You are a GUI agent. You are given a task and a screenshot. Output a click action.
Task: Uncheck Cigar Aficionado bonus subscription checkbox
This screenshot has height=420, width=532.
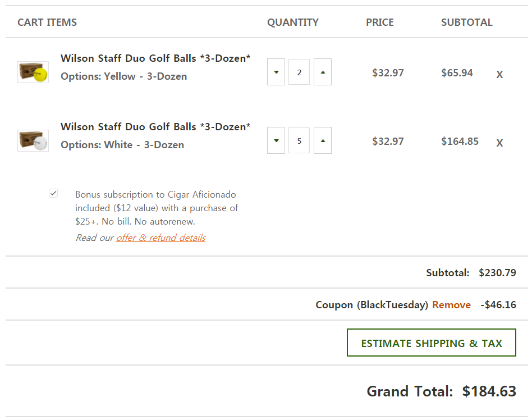pyautogui.click(x=53, y=194)
